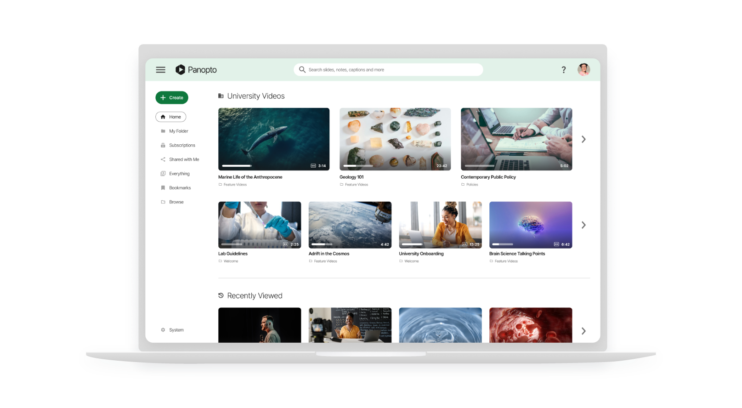Go to My Folder in the sidebar

[x=178, y=131]
